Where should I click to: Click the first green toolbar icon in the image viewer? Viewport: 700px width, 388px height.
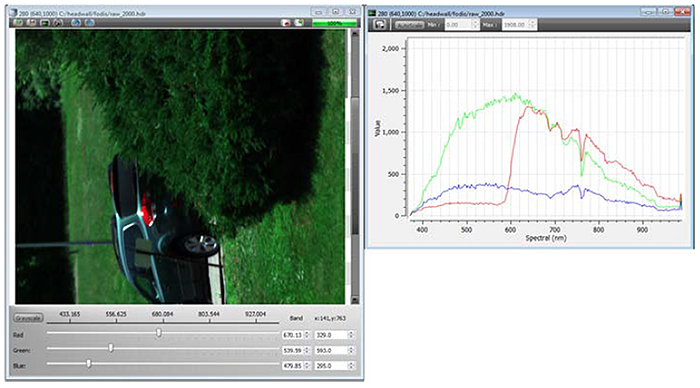coord(18,23)
